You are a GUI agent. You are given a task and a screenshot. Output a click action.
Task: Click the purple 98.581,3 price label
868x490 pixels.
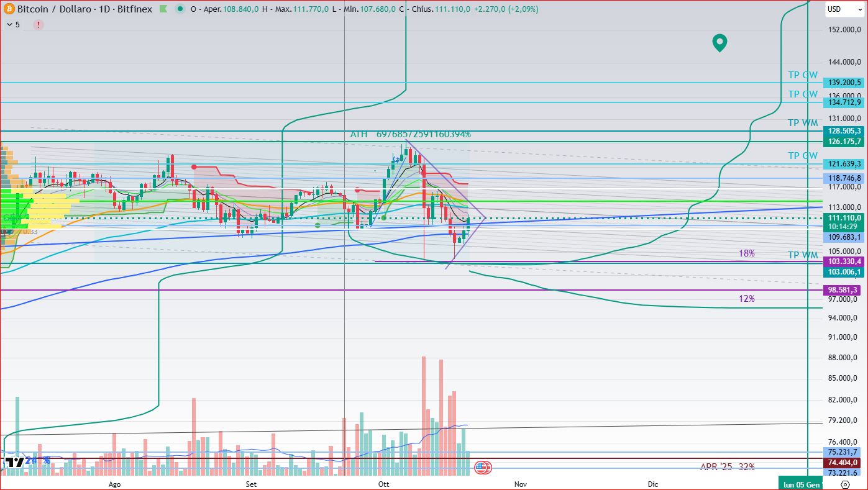pos(843,290)
